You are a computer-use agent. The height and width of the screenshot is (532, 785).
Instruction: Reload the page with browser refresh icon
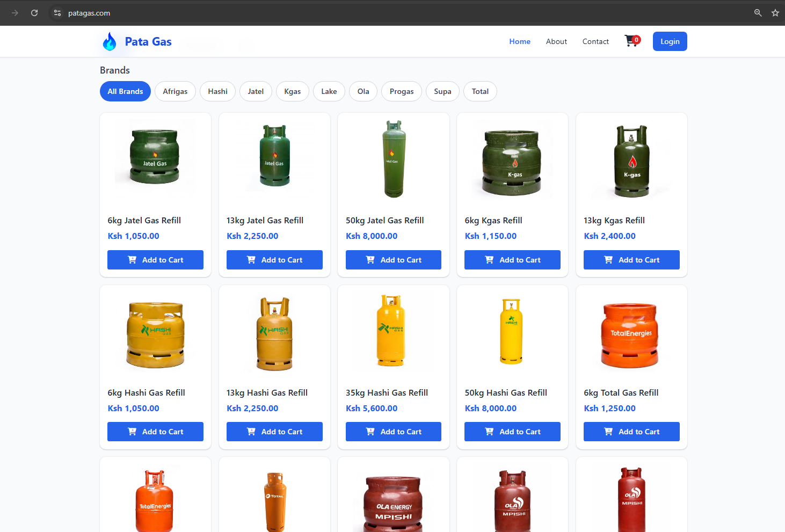34,13
